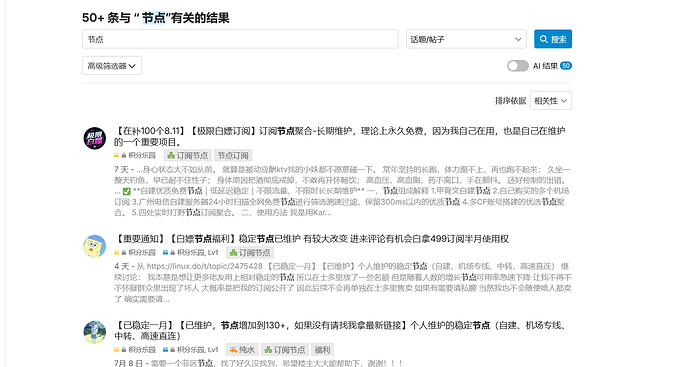Open the 【重要通知】白嫖节点福利 topic title

312,239
